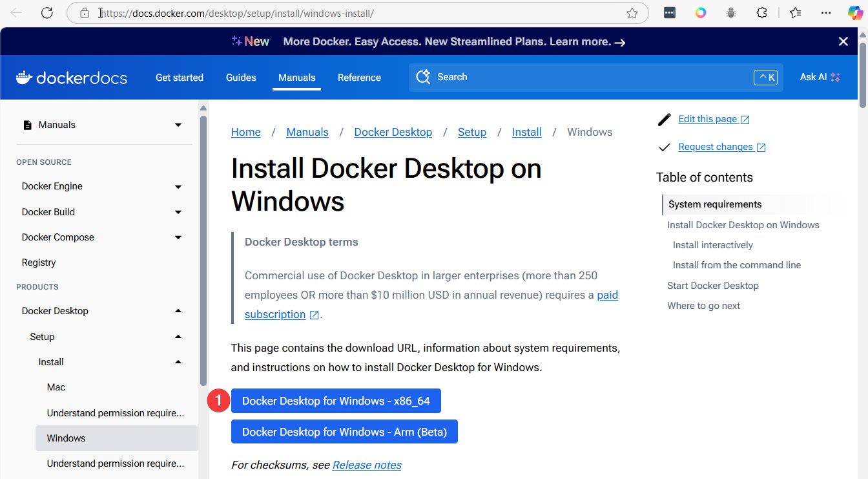
Task: Click the search magnifier icon
Action: pyautogui.click(x=423, y=77)
